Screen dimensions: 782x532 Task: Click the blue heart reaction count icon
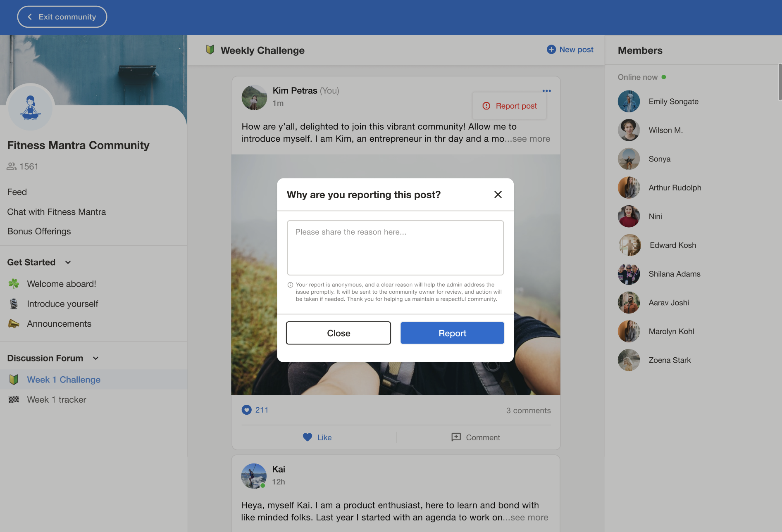point(246,410)
